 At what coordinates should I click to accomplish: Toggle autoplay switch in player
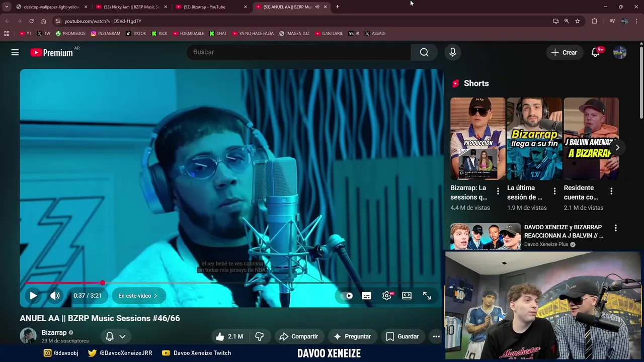346,296
